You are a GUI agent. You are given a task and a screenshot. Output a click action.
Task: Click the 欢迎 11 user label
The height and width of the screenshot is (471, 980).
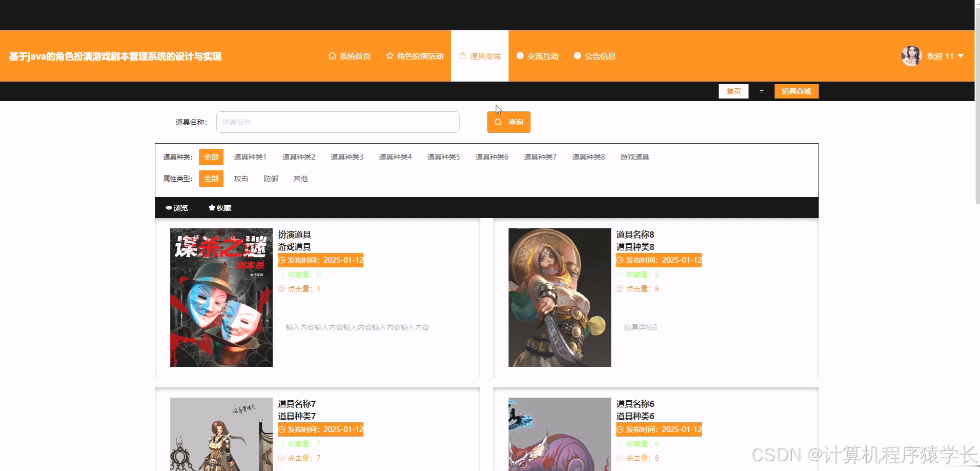point(940,56)
